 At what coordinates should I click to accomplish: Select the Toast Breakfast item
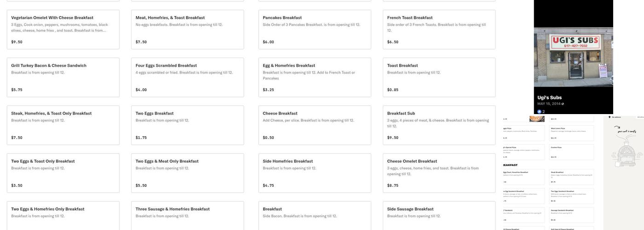click(439, 77)
